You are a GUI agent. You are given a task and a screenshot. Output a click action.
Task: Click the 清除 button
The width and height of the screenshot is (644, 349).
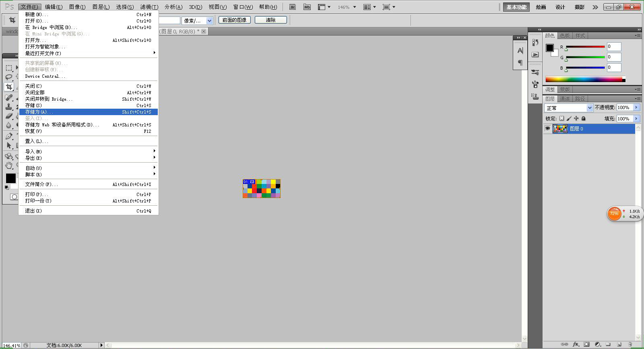271,20
